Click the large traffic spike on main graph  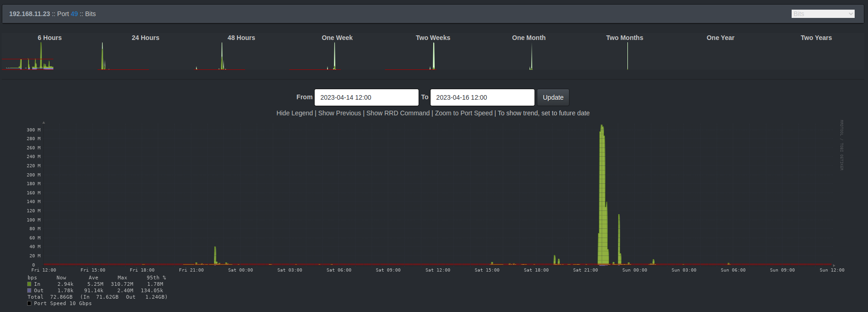pos(602,193)
